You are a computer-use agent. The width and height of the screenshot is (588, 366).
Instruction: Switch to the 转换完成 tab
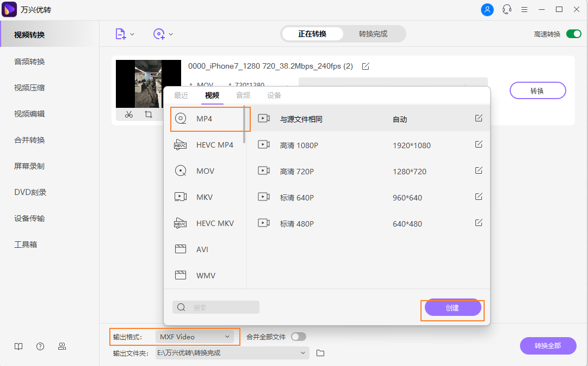pos(374,33)
